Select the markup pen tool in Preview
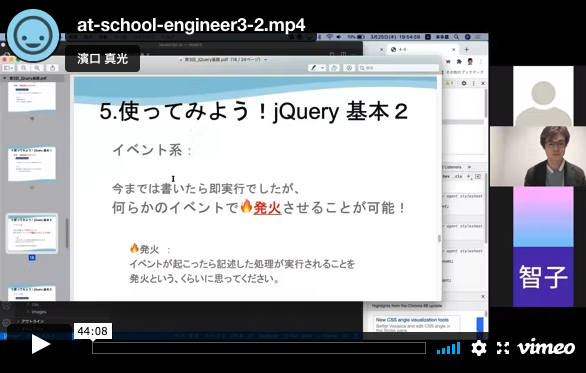 coord(314,68)
